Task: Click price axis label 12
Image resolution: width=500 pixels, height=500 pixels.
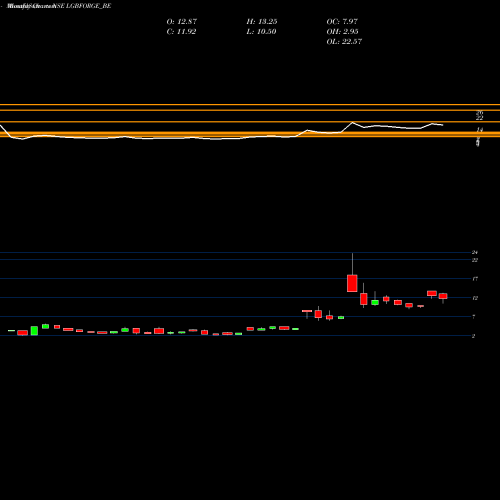Action: tap(475, 298)
